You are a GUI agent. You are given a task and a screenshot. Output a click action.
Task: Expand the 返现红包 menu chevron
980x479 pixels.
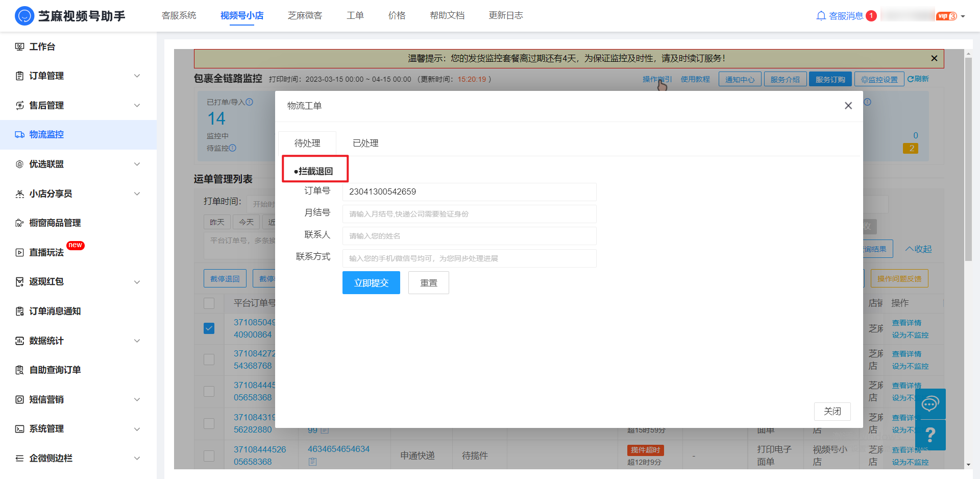pyautogui.click(x=137, y=282)
